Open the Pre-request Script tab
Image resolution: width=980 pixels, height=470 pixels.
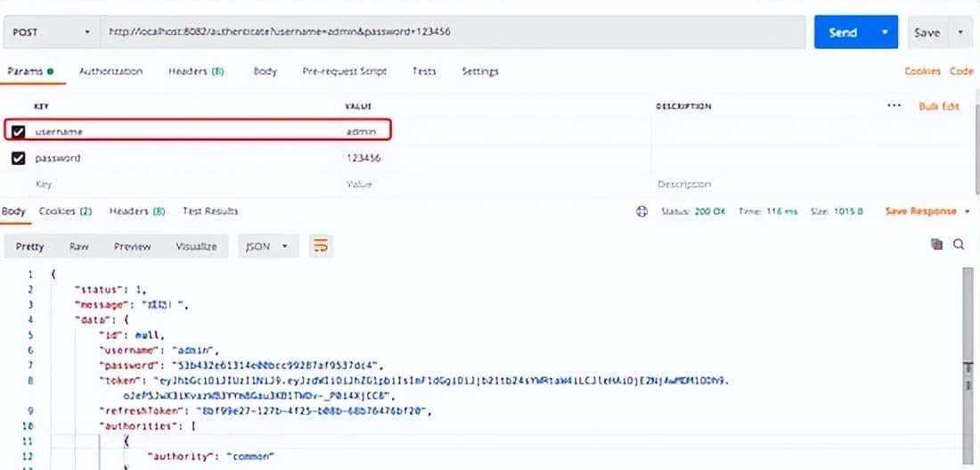(345, 71)
